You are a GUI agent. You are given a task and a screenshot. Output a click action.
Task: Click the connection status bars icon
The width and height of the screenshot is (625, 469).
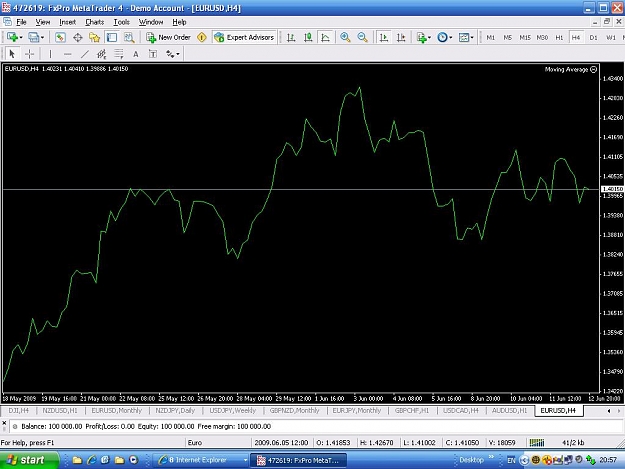tap(537, 442)
